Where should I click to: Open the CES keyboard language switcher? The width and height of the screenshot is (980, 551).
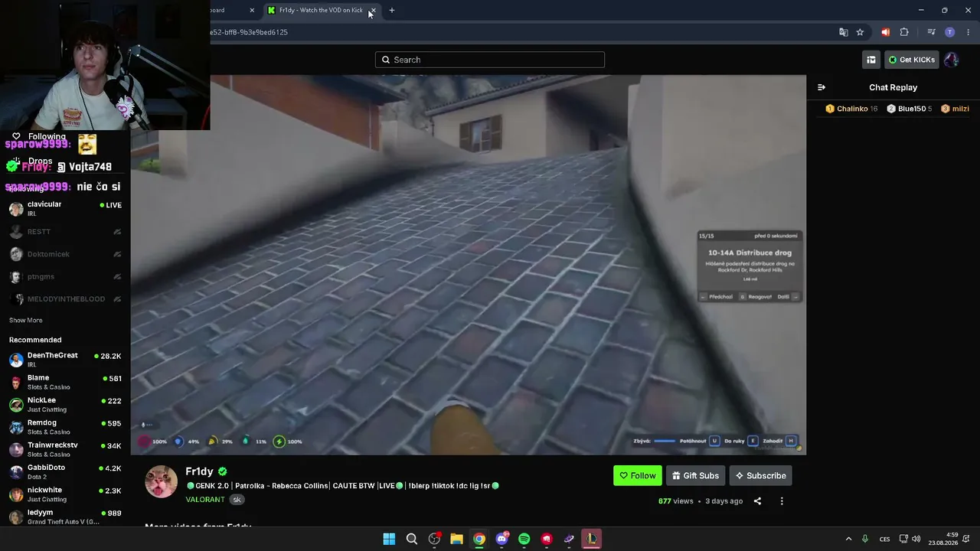coord(884,539)
